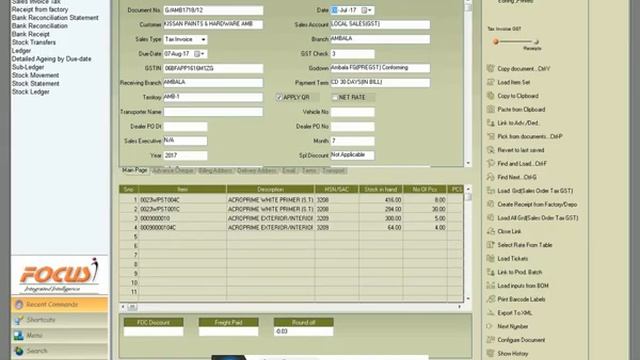Image resolution: width=640 pixels, height=360 pixels.
Task: Open the Bank Receipt recent command
Action: tap(31, 34)
